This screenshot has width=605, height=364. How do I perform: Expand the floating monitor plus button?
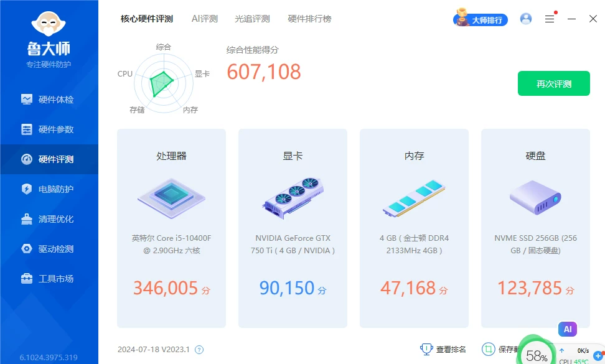coord(598,355)
